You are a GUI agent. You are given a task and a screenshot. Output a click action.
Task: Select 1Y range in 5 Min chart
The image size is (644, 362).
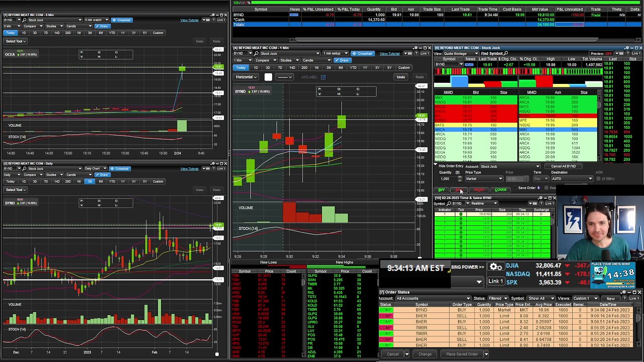pyautogui.click(x=123, y=33)
